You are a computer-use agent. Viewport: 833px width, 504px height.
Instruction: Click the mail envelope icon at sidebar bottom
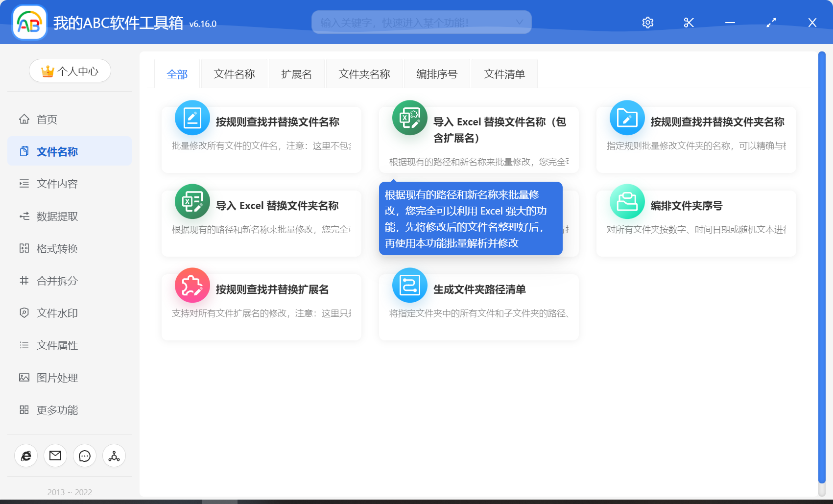click(55, 456)
